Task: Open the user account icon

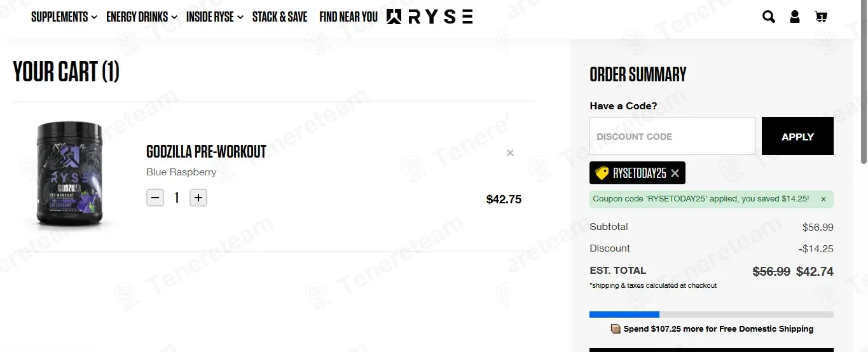Action: tap(795, 17)
